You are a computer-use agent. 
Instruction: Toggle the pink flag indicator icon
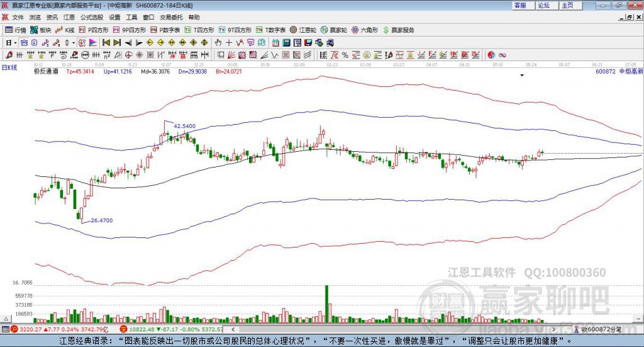pyautogui.click(x=93, y=43)
